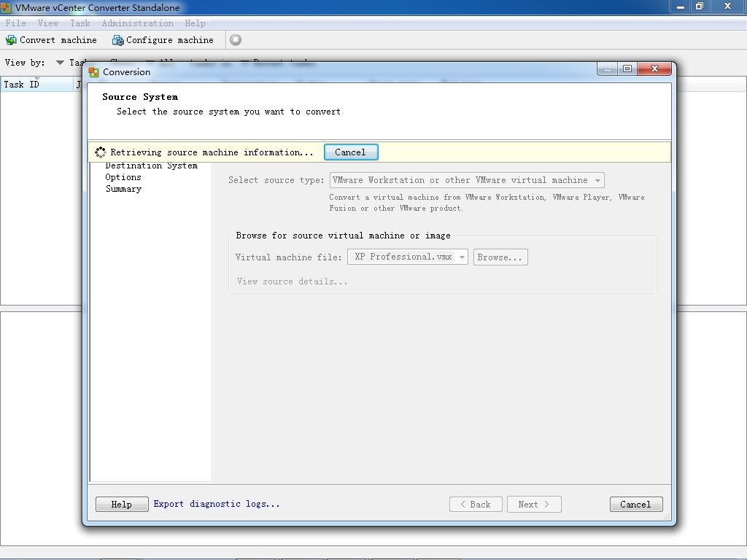This screenshot has height=560, width=747.
Task: Click View source details link
Action: tap(292, 281)
